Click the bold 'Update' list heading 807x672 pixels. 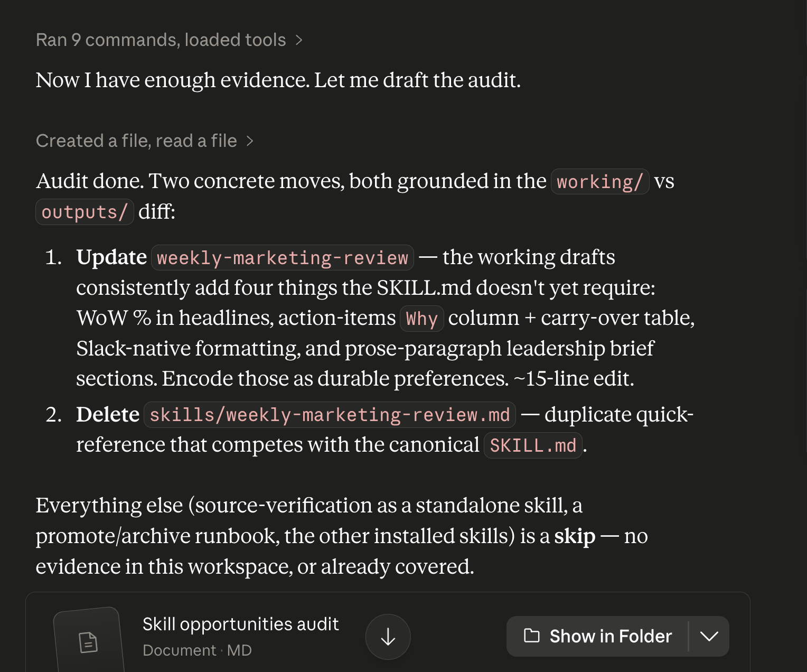point(111,257)
